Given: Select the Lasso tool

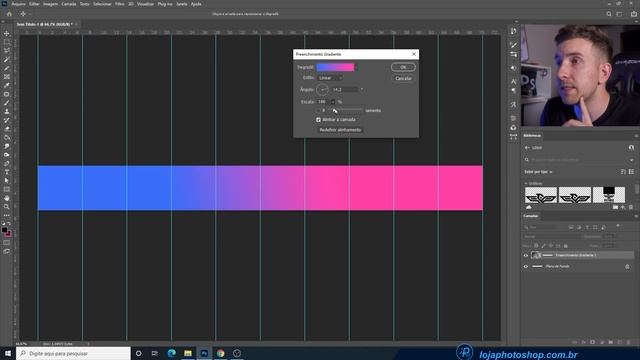Looking at the screenshot, I should point(7,51).
